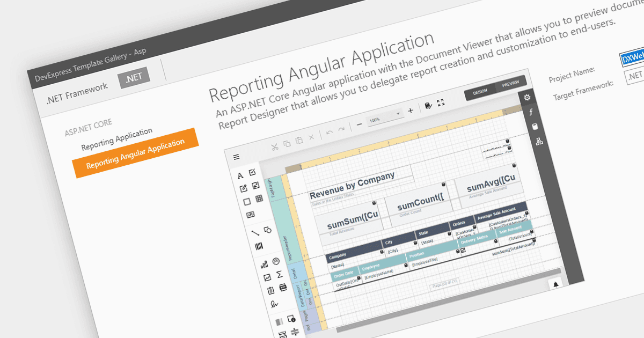
Task: Select the Pivot Grid sigma control in the toolbox
Action: click(280, 274)
